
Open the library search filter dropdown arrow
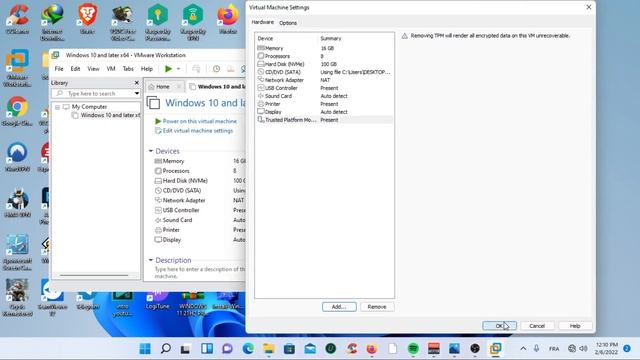click(137, 93)
